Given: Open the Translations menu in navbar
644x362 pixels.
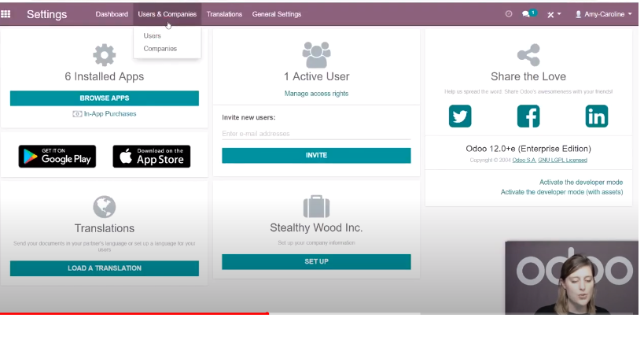Looking at the screenshot, I should [x=224, y=14].
